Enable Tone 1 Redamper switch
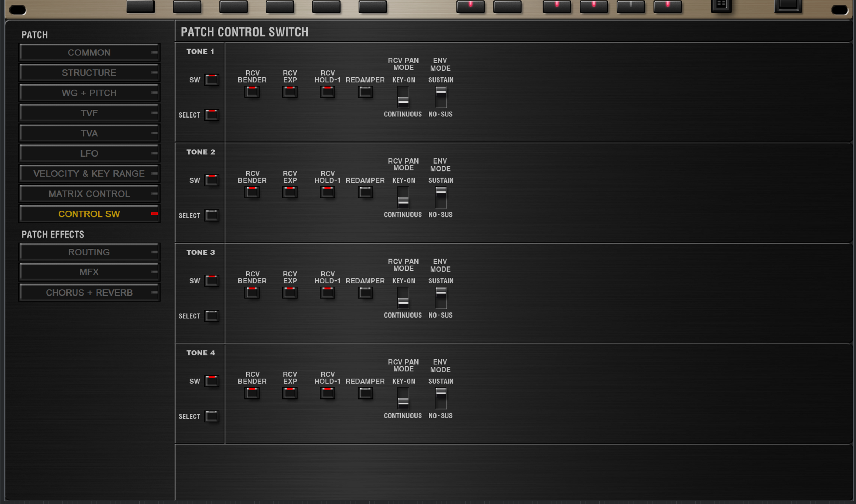Viewport: 856px width, 504px height. point(365,92)
